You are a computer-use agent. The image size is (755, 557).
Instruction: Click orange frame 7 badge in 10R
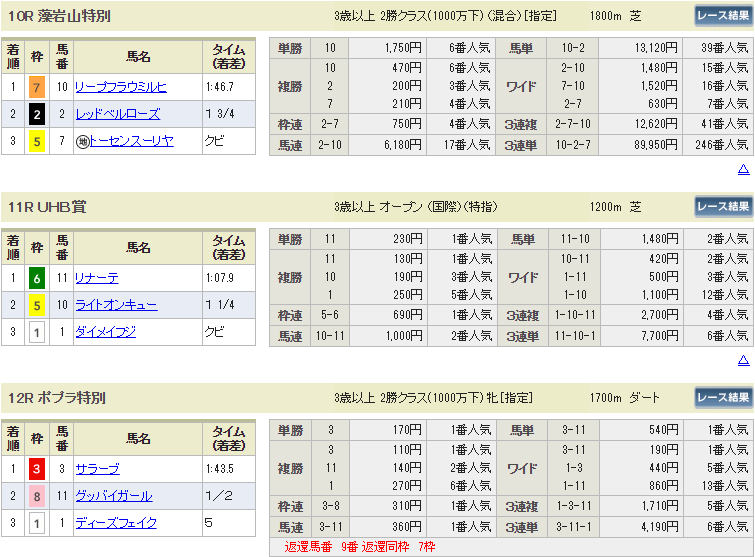pos(37,88)
